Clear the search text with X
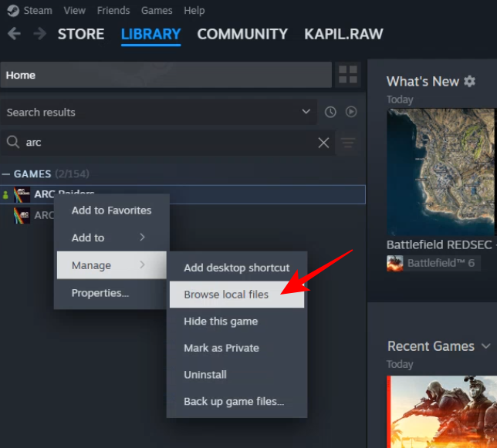Image resolution: width=497 pixels, height=448 pixels. coord(324,143)
